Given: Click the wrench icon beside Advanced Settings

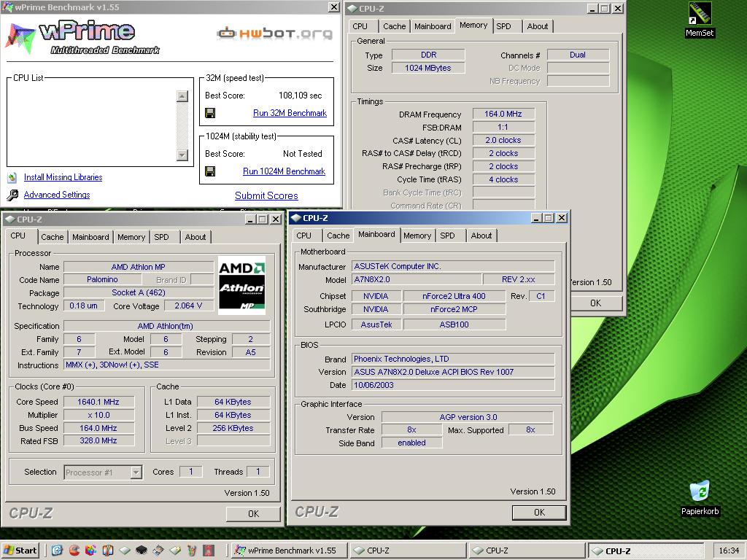Looking at the screenshot, I should (x=12, y=195).
